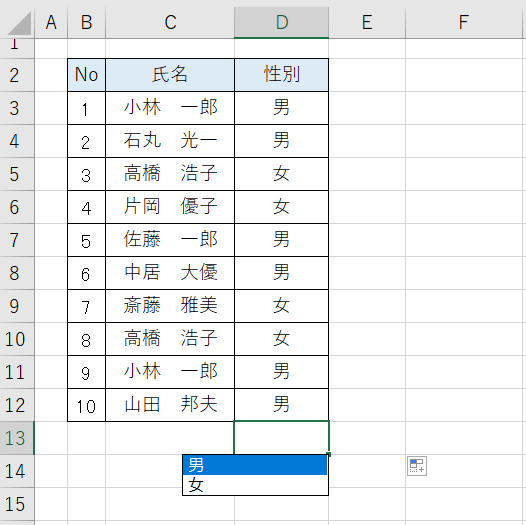The width and height of the screenshot is (526, 525).
Task: Select the cell containing 山田 邦夫
Action: coord(170,405)
